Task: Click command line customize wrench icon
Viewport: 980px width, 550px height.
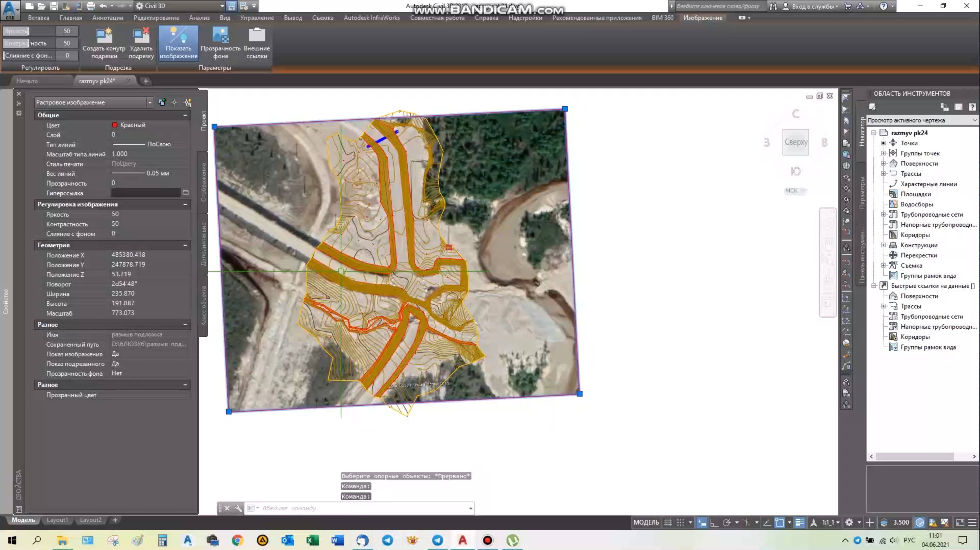Action: coord(238,508)
